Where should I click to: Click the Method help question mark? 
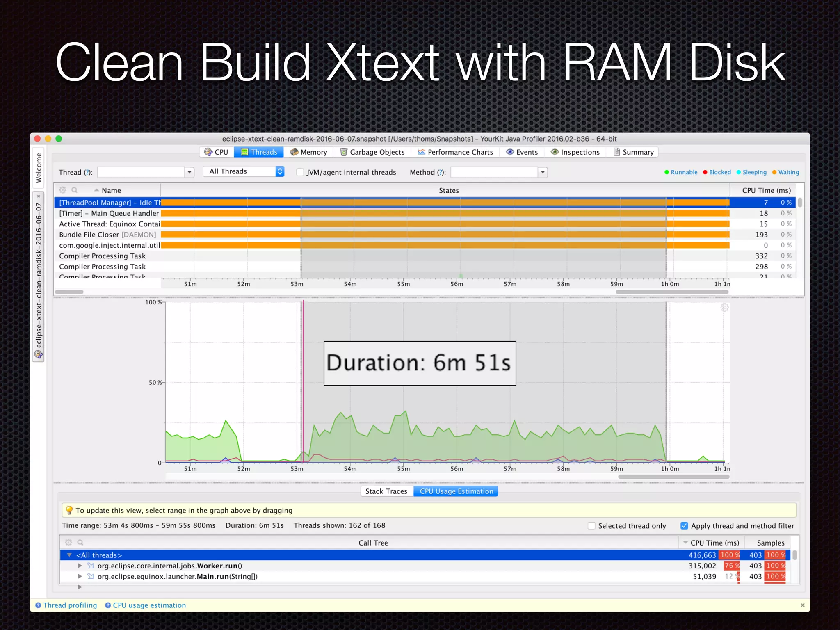tap(441, 173)
